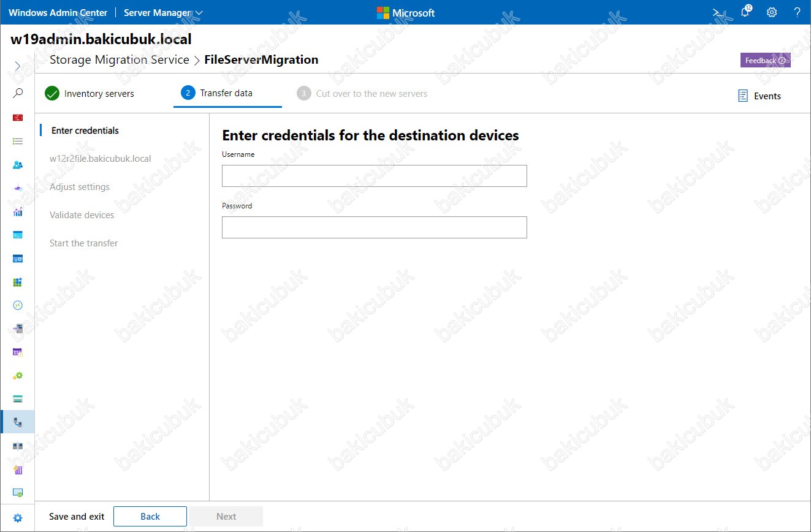Open the PowerShell console icon in header
811x532 pixels.
click(x=717, y=12)
